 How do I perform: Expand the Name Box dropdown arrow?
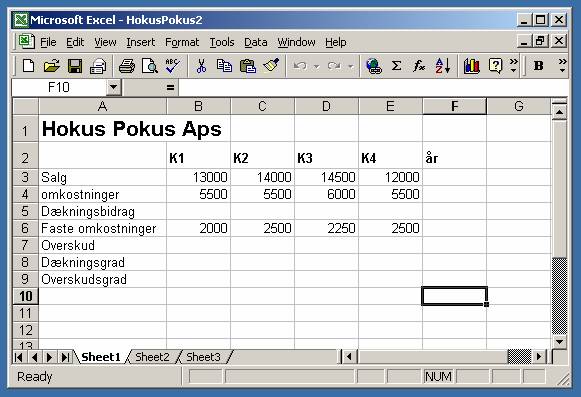(113, 87)
